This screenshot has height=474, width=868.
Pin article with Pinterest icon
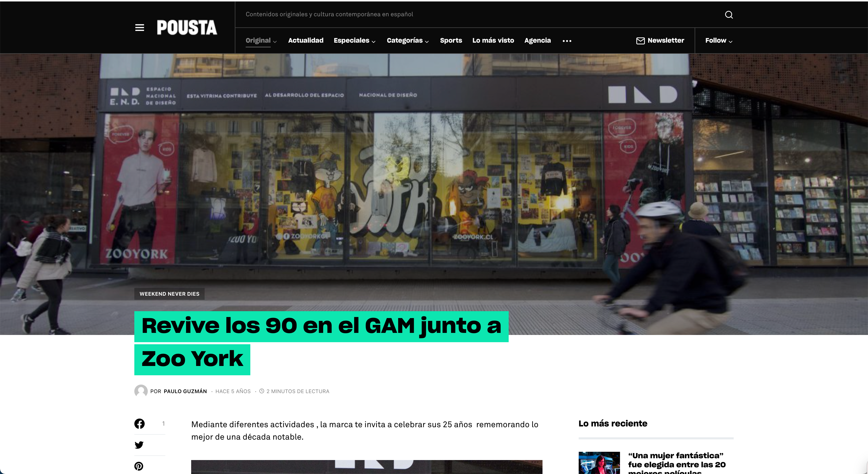(x=139, y=466)
